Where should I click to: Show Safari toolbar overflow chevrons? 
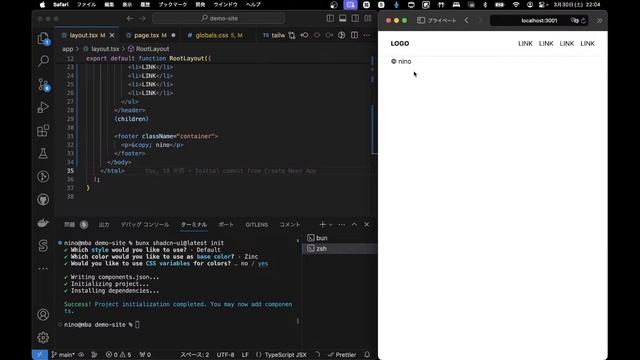click(600, 20)
